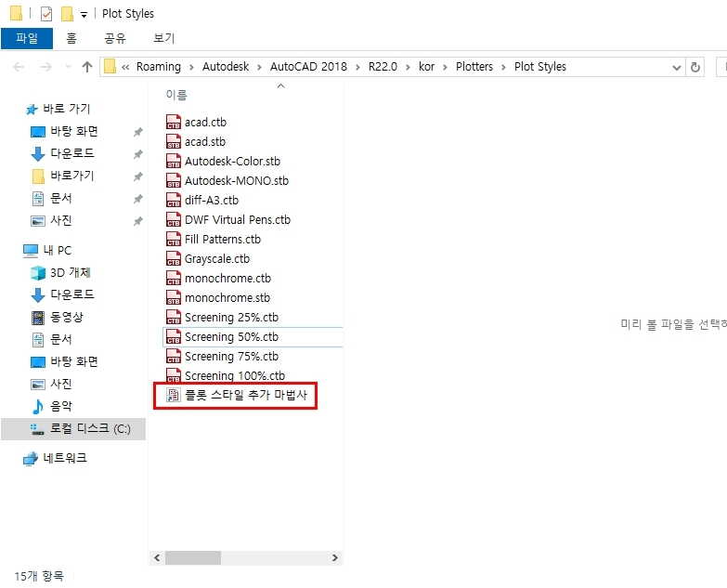
Task: Select Screening 75%.ctb file name
Action: (x=231, y=356)
